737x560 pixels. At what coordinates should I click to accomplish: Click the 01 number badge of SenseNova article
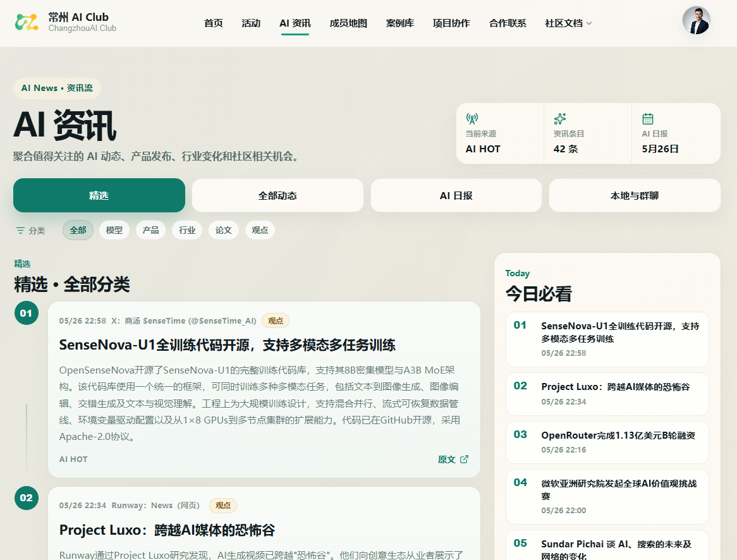27,313
